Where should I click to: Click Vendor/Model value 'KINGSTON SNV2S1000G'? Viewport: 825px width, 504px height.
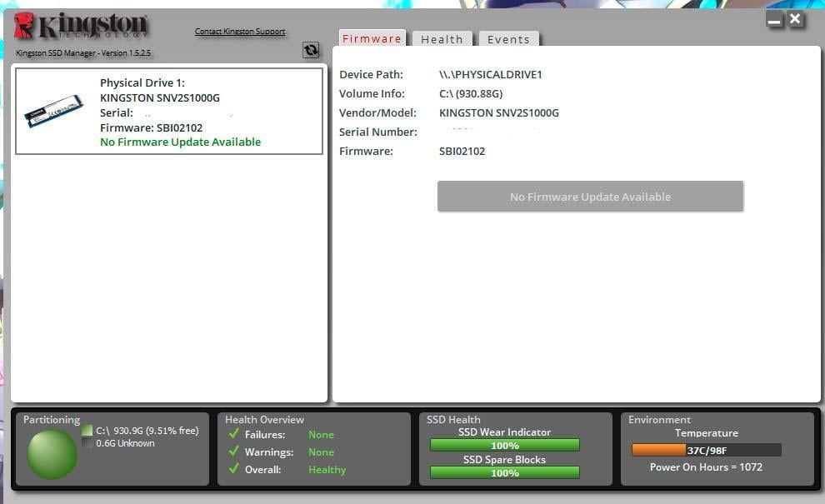coord(499,113)
